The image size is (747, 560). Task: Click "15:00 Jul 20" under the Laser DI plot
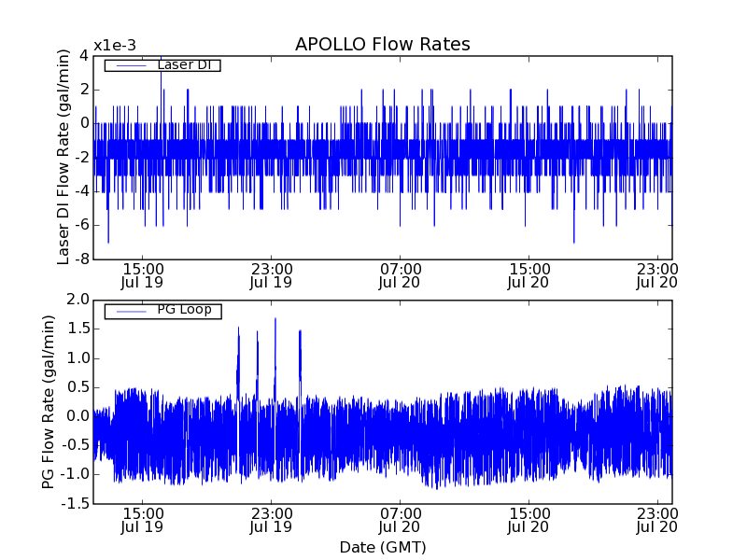(x=529, y=275)
